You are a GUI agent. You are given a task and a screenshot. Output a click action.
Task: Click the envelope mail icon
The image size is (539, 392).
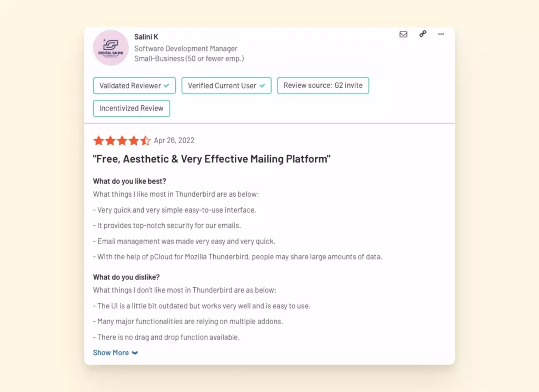[403, 34]
